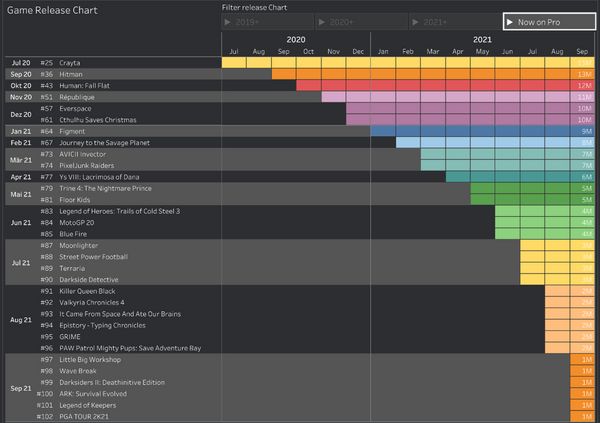This screenshot has height=423, width=600.
Task: Click the Crayta game row label
Action: (70, 63)
